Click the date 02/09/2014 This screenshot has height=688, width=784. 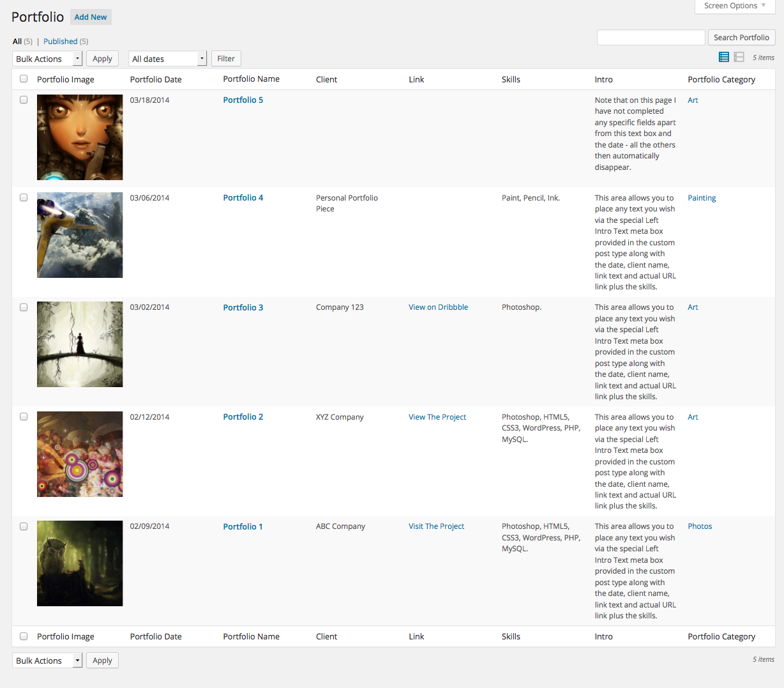click(149, 526)
